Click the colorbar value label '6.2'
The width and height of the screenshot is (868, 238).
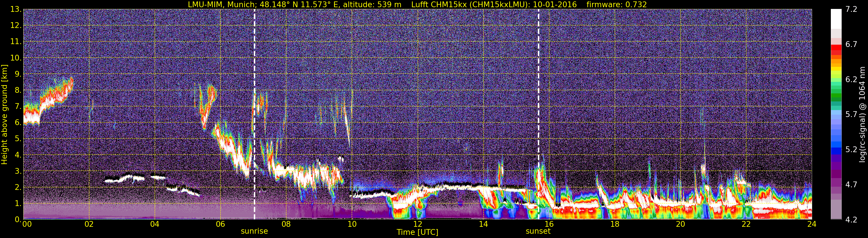pos(851,79)
